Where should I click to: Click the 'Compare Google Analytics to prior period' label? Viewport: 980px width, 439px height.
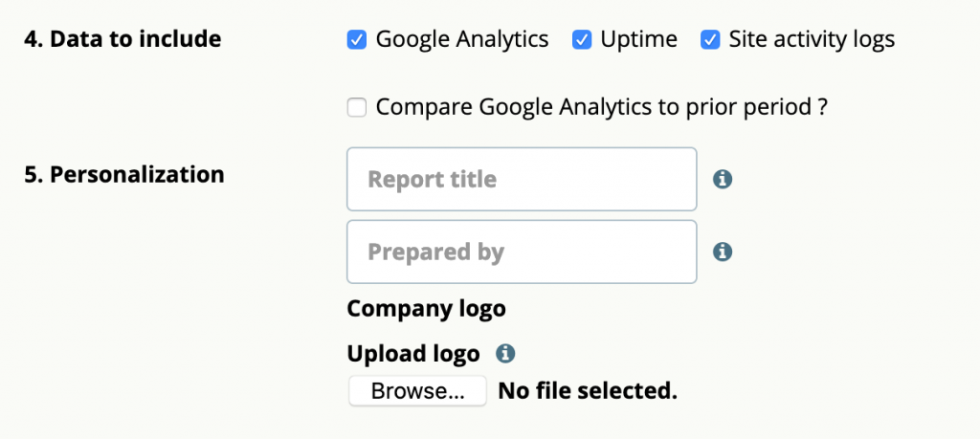tap(593, 108)
